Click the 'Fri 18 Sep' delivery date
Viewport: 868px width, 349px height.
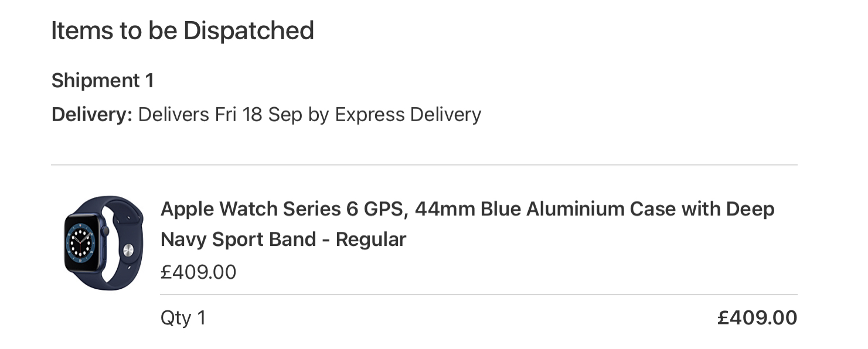point(258,114)
